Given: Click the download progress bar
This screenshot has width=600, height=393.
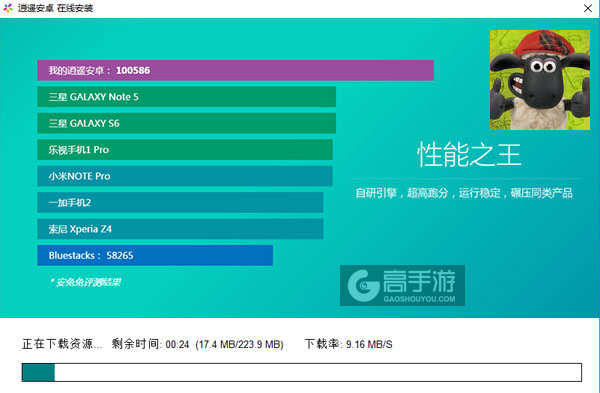Looking at the screenshot, I should [x=302, y=372].
